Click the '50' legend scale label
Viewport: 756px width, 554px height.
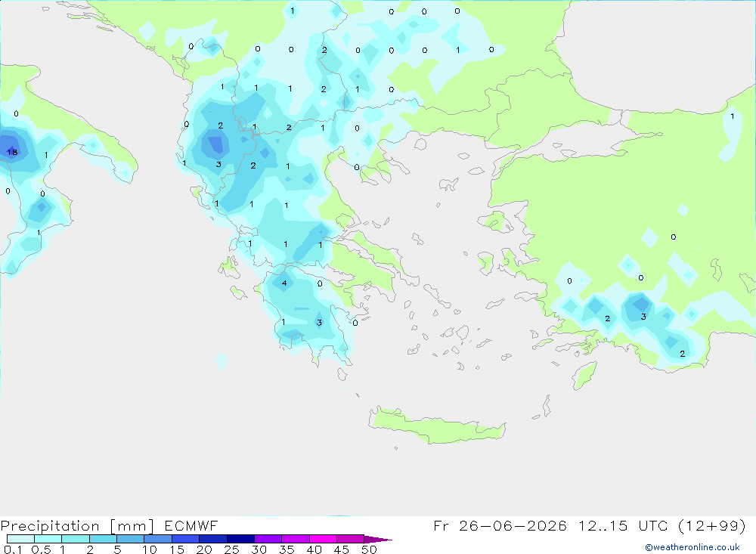pyautogui.click(x=369, y=549)
